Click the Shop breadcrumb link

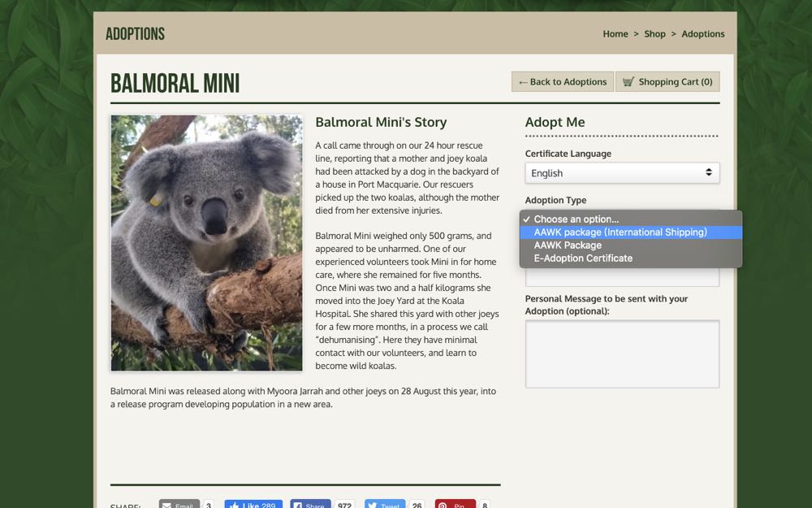click(x=654, y=34)
